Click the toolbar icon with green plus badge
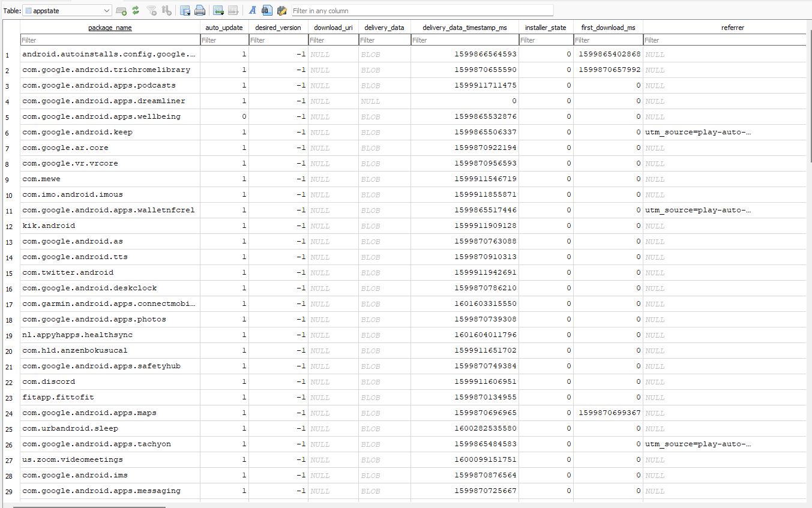The width and height of the screenshot is (812, 508). point(121,11)
